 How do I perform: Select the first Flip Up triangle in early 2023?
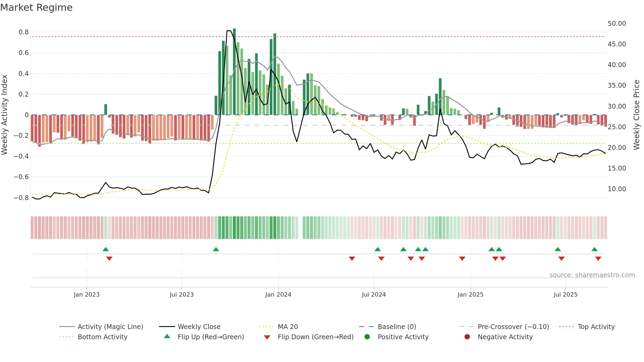106,249
